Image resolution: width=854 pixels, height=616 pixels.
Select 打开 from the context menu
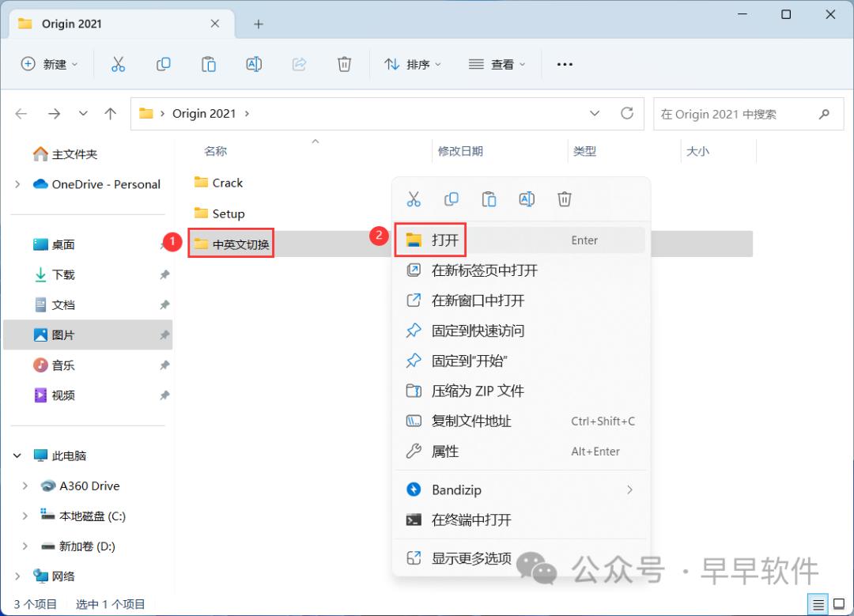441,240
